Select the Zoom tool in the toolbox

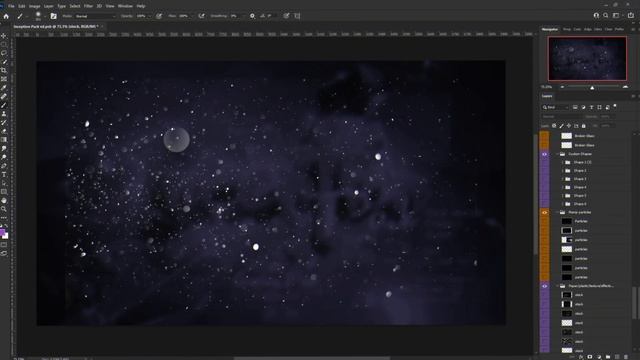click(4, 209)
